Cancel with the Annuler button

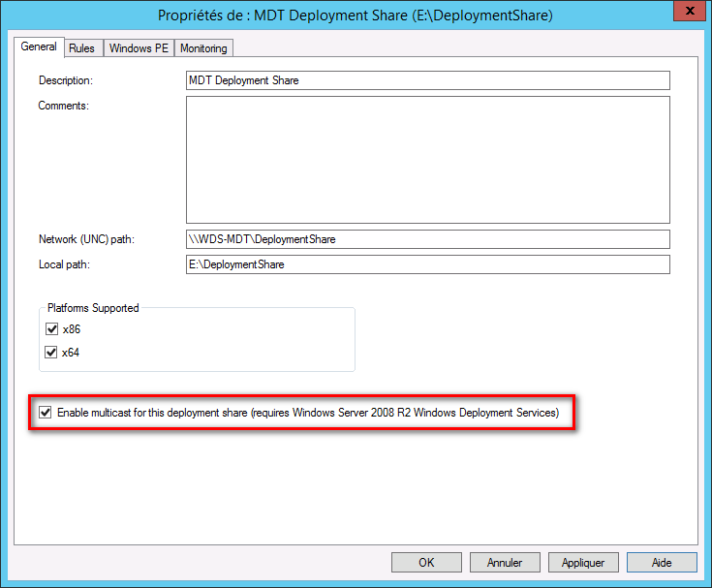coord(505,563)
